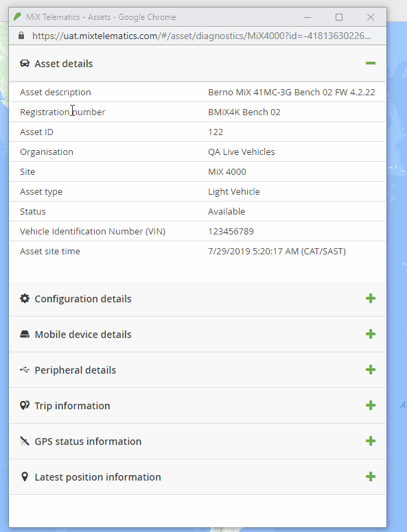Expand Peripheral details with the plus
Image resolution: width=407 pixels, height=532 pixels.
click(x=371, y=370)
